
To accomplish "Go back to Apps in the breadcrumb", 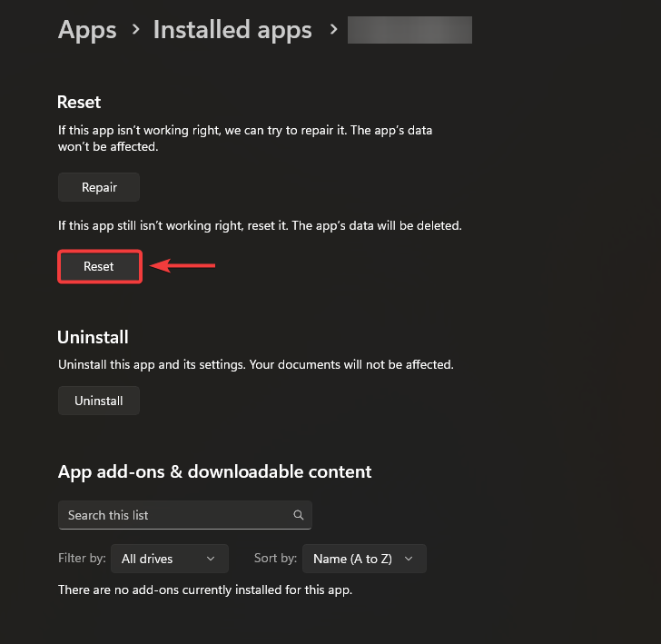I will (87, 29).
